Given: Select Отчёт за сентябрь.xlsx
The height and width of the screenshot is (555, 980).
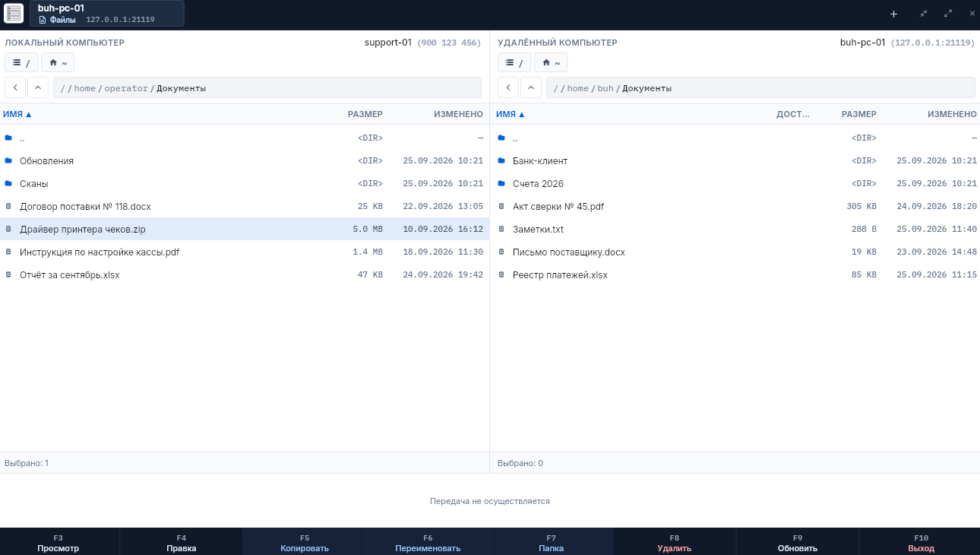Looking at the screenshot, I should [x=245, y=274].
